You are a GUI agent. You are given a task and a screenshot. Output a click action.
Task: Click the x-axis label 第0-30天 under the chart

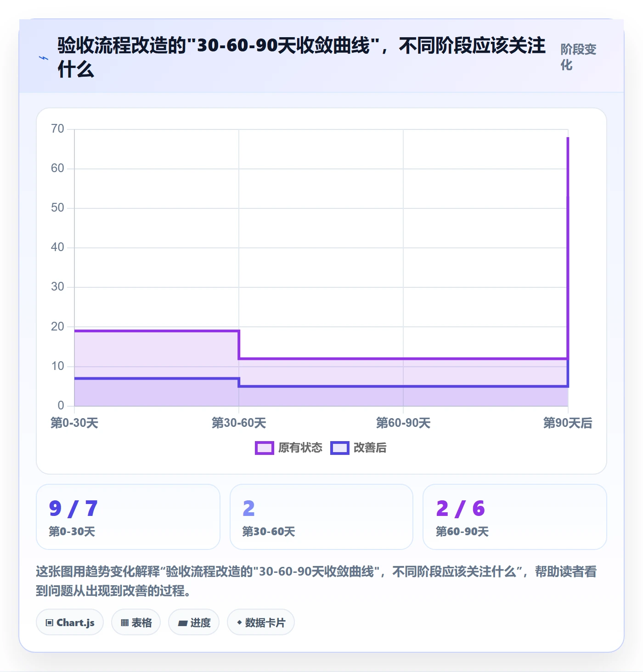74,423
